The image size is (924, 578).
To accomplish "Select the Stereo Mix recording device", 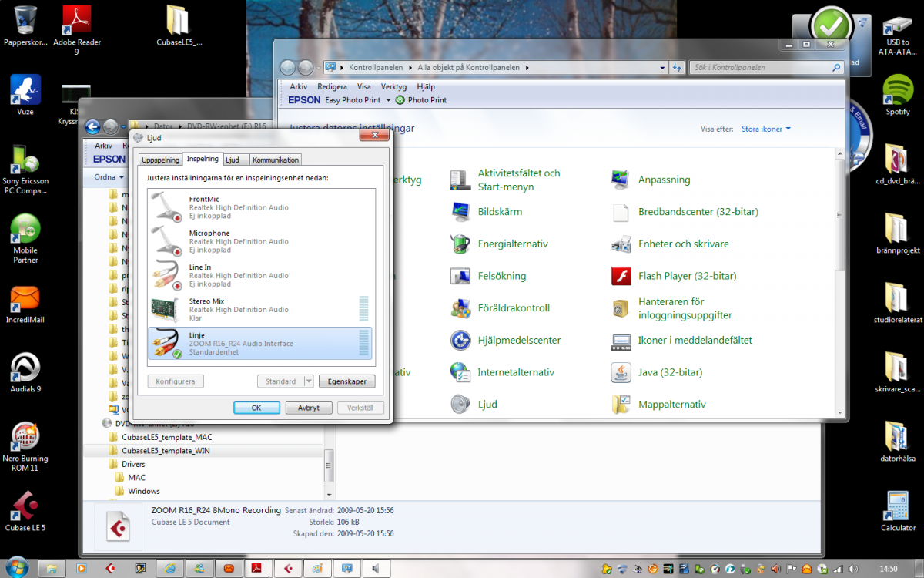I will 260,309.
